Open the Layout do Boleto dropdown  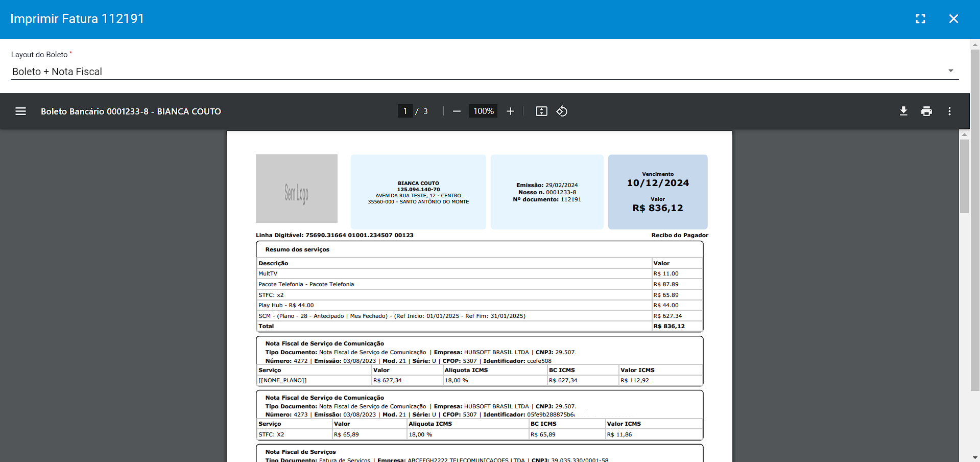point(485,72)
